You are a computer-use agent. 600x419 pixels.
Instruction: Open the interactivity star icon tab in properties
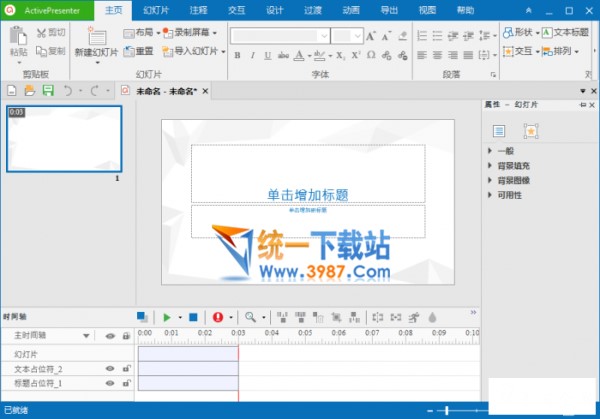click(x=531, y=131)
